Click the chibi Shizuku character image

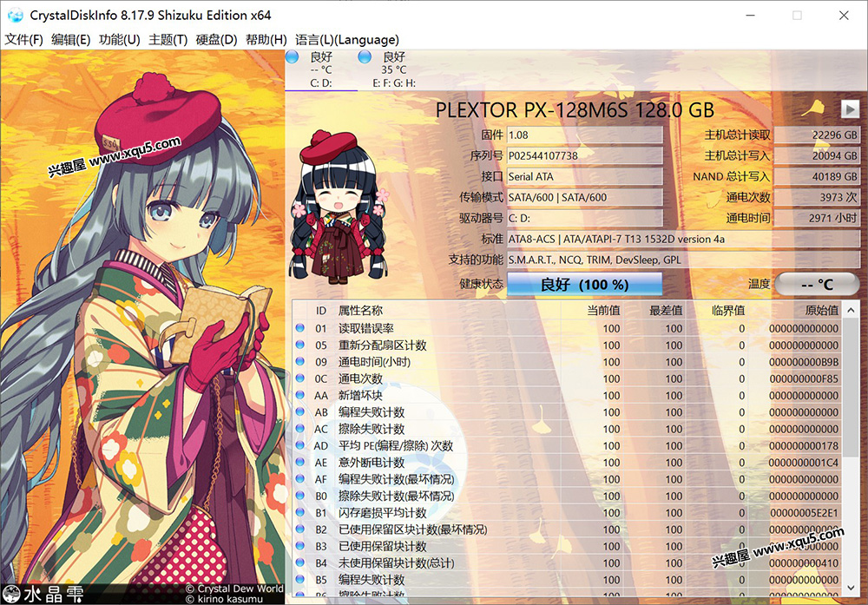coord(339,206)
